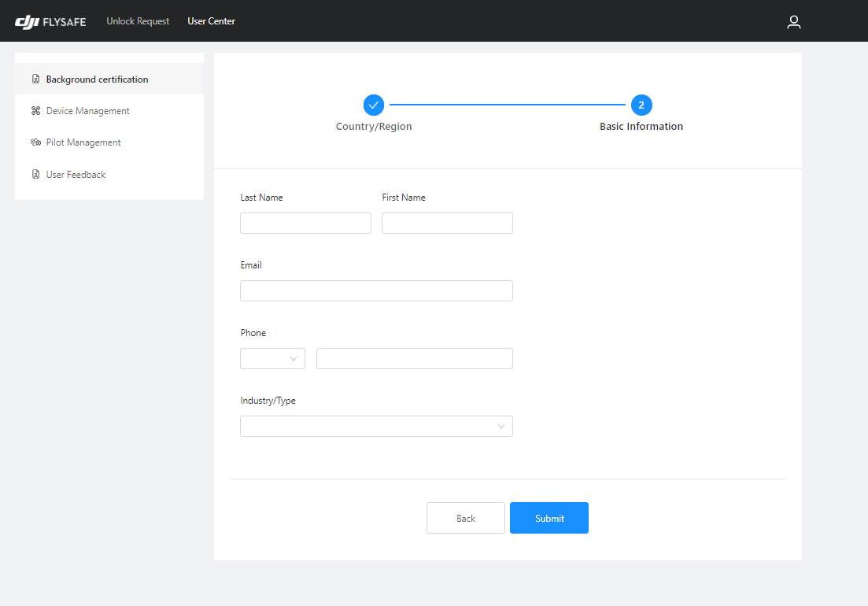Click the phone number entry box
This screenshot has width=868, height=606.
point(414,358)
